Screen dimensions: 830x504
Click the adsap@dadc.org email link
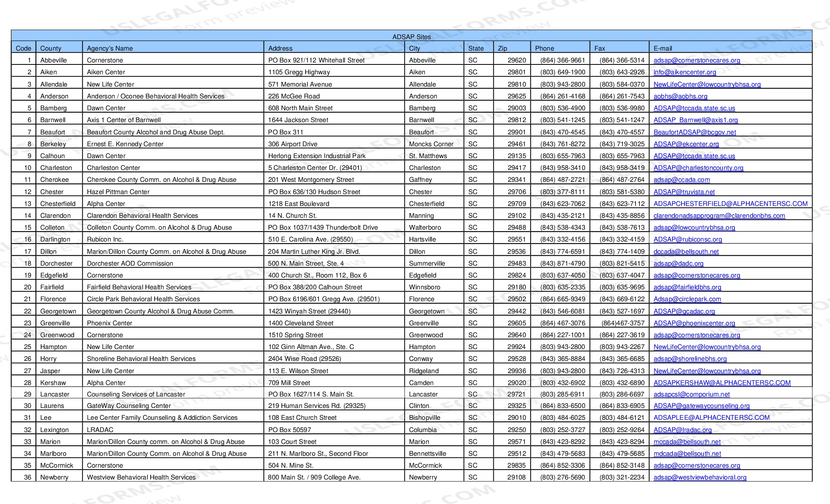coord(679,263)
